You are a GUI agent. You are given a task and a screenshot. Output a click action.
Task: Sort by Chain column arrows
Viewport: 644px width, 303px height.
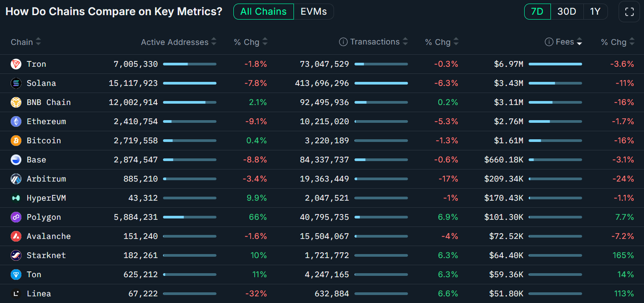pyautogui.click(x=38, y=42)
